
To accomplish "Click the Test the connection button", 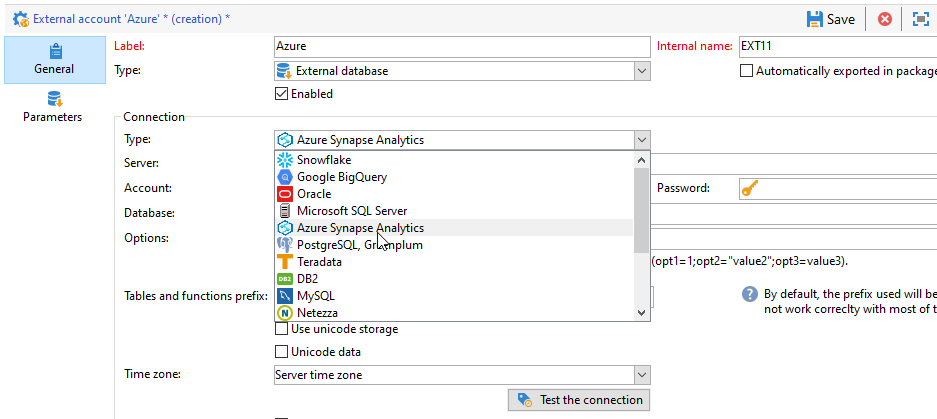I will click(579, 400).
